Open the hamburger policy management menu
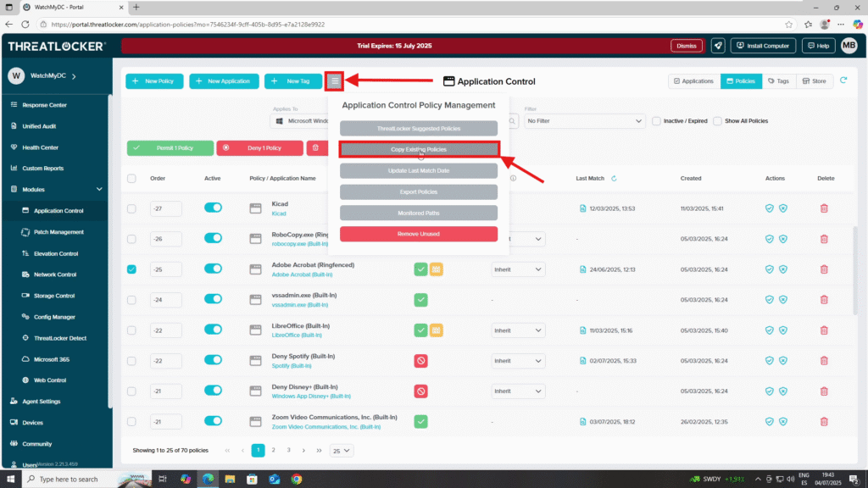The height and width of the screenshot is (488, 868). [x=334, y=81]
